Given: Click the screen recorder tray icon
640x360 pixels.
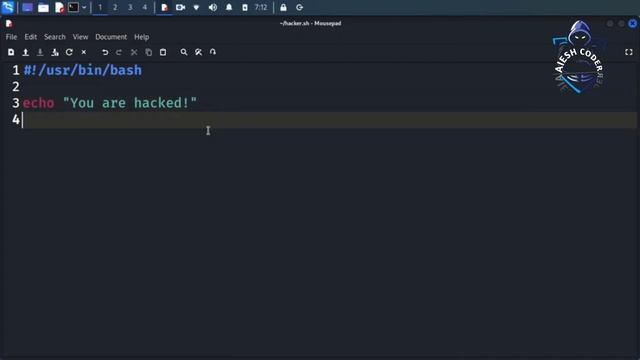Looking at the screenshot, I should click(x=180, y=7).
